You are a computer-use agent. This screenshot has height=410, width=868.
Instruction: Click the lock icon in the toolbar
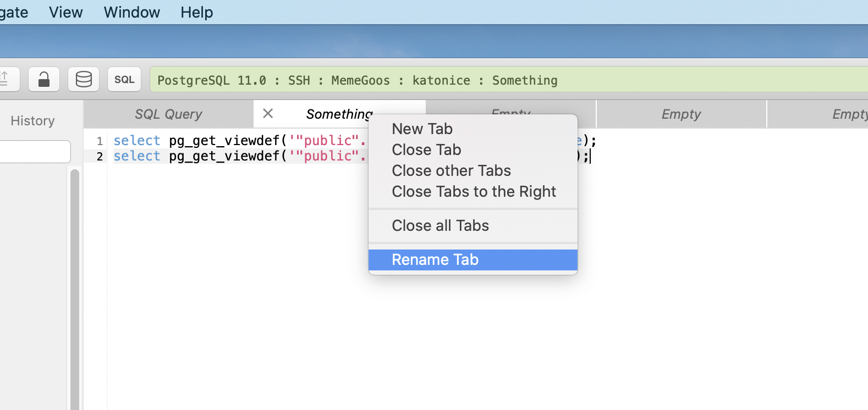coord(43,79)
